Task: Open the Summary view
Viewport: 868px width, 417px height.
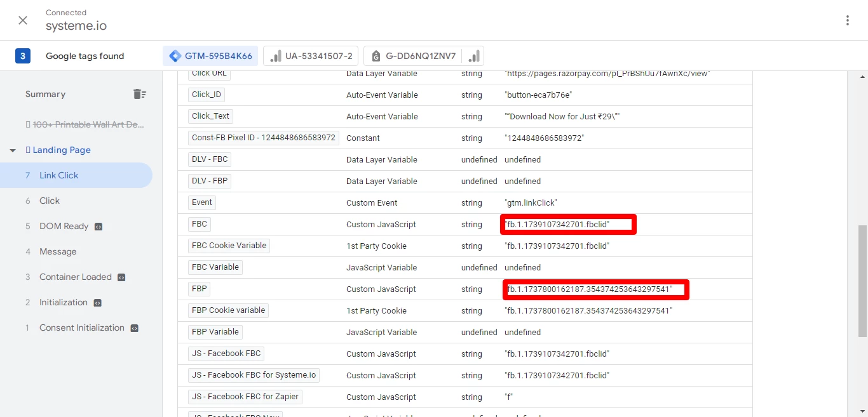Action: (x=45, y=94)
